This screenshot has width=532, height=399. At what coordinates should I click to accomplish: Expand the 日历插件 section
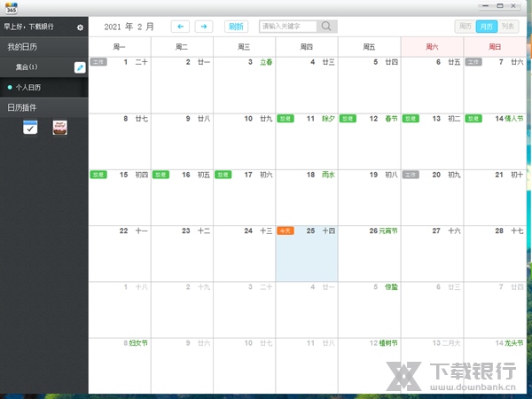pyautogui.click(x=44, y=107)
